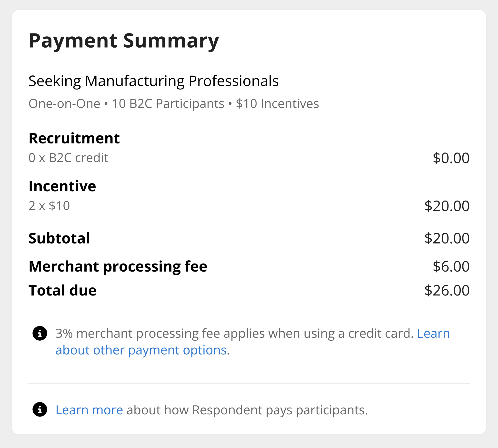Click the 3% merchant processing fee notice text

coord(234,334)
